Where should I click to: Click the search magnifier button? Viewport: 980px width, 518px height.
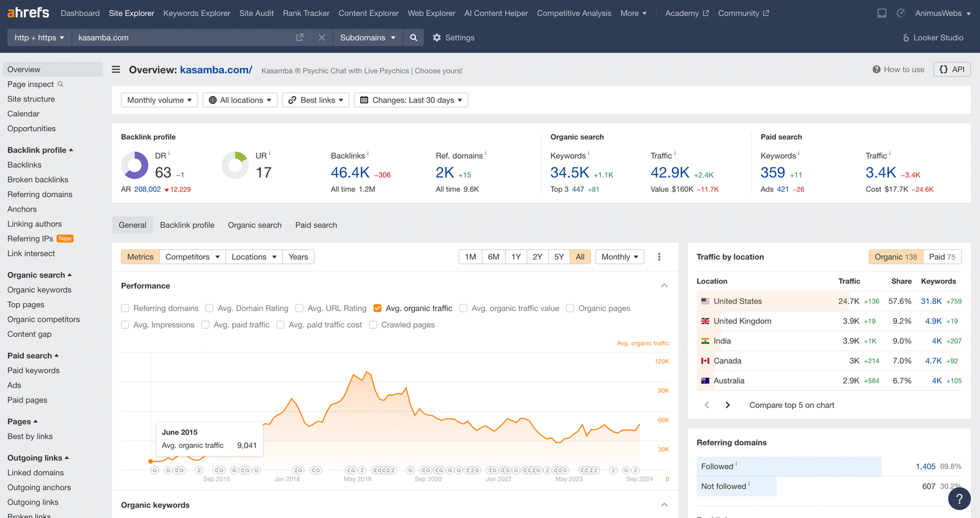pos(413,37)
